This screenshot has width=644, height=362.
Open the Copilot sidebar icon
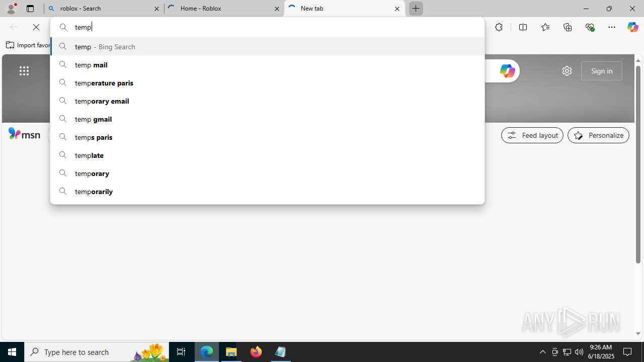click(632, 27)
